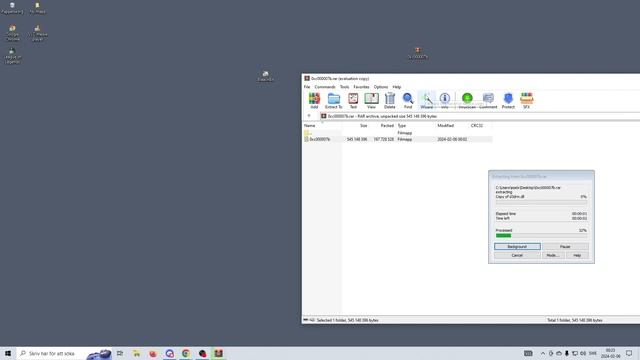Open the Comment tool
Screen dimensions: 640x360
pyautogui.click(x=488, y=100)
